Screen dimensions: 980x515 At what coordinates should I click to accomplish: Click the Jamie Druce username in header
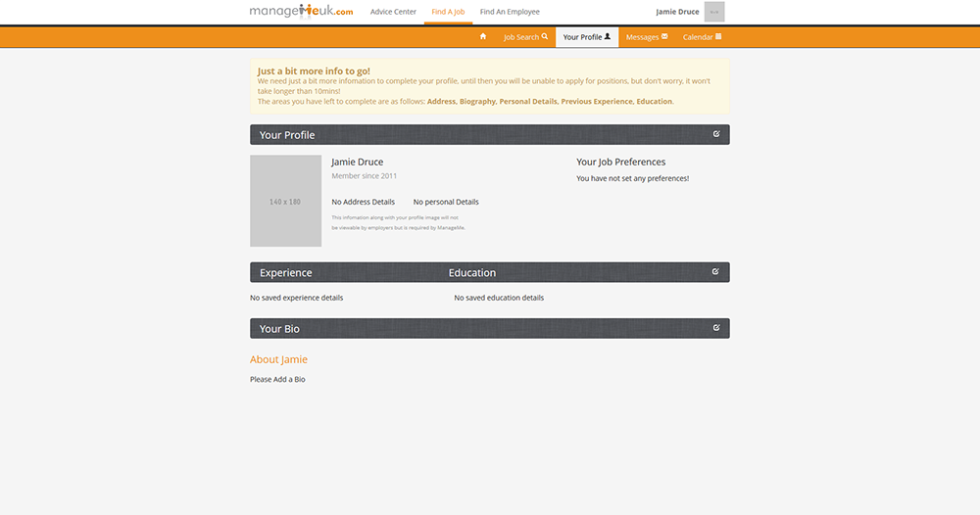tap(677, 12)
